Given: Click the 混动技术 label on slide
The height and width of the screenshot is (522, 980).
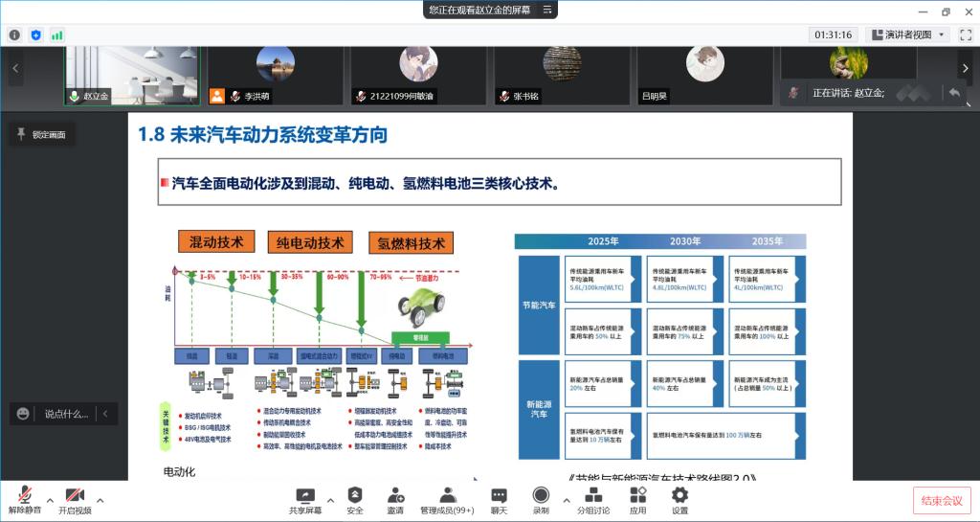Looking at the screenshot, I should coord(216,242).
